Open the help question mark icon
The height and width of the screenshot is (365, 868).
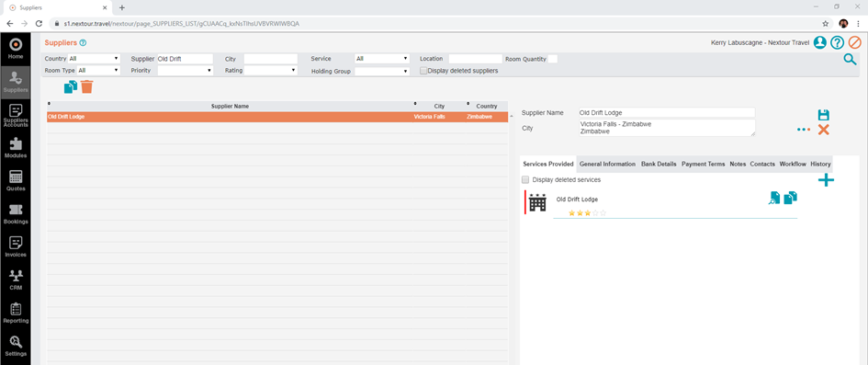(837, 42)
